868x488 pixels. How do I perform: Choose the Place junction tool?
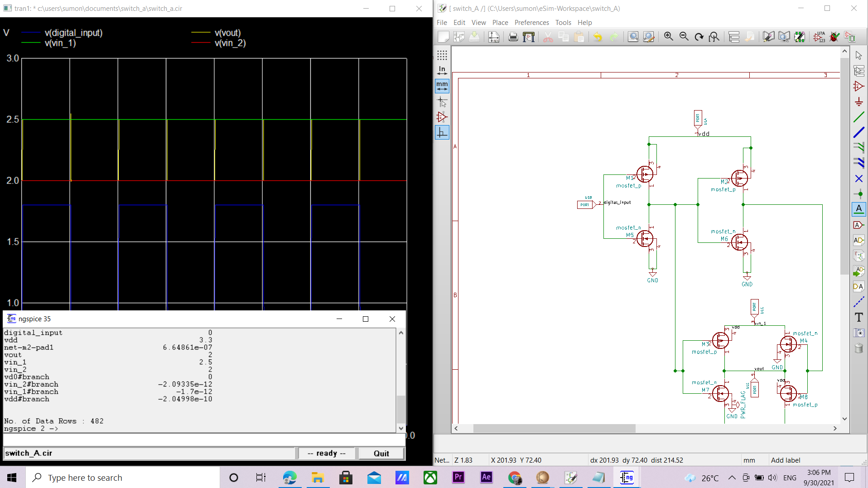858,194
